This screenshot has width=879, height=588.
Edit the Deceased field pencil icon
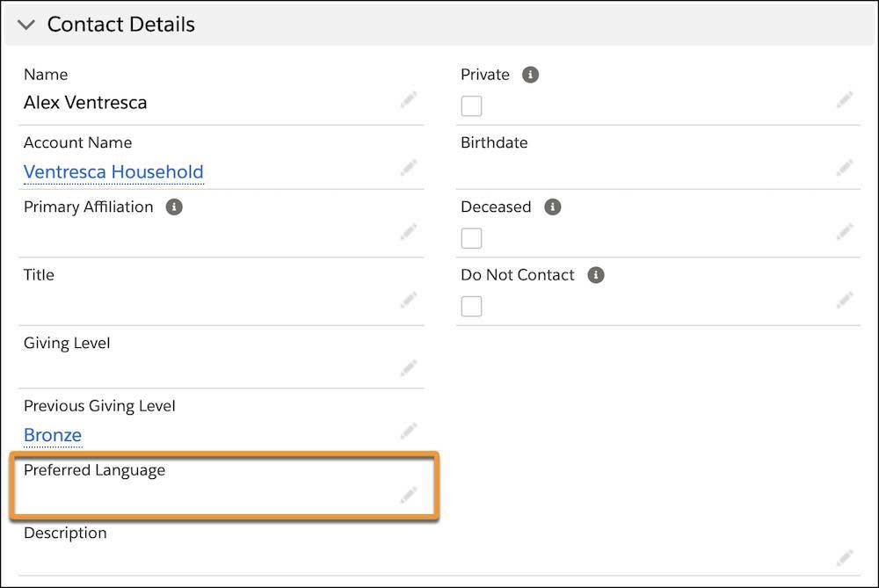coord(846,231)
